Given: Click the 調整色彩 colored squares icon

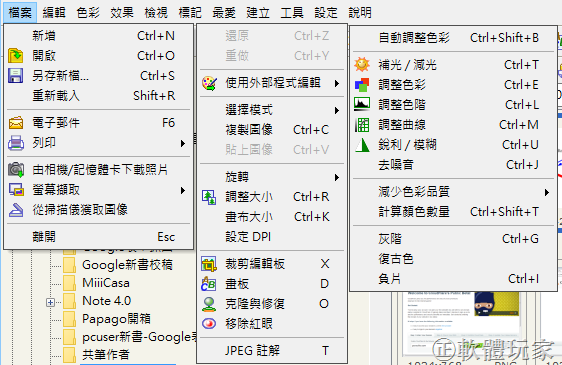Looking at the screenshot, I should (362, 85).
